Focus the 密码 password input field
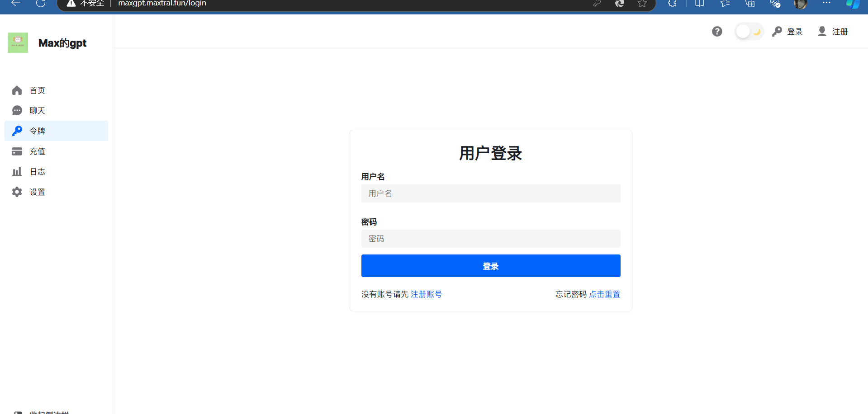 click(x=491, y=239)
